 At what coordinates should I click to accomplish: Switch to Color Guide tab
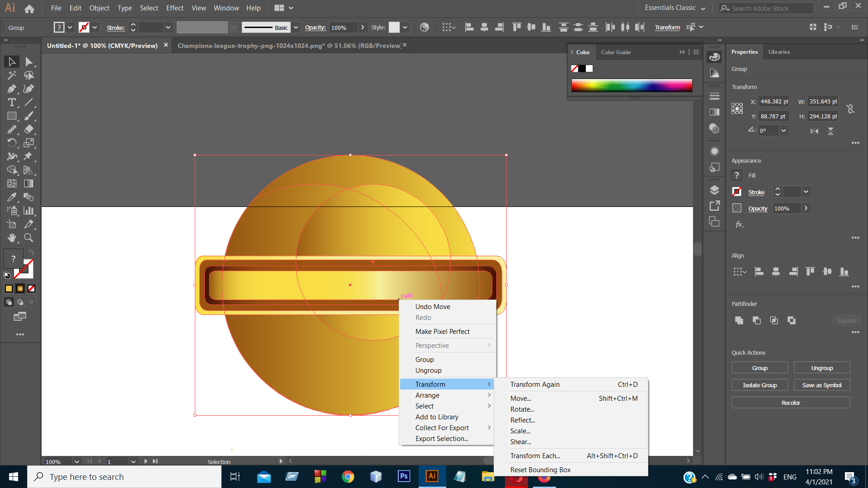point(616,52)
